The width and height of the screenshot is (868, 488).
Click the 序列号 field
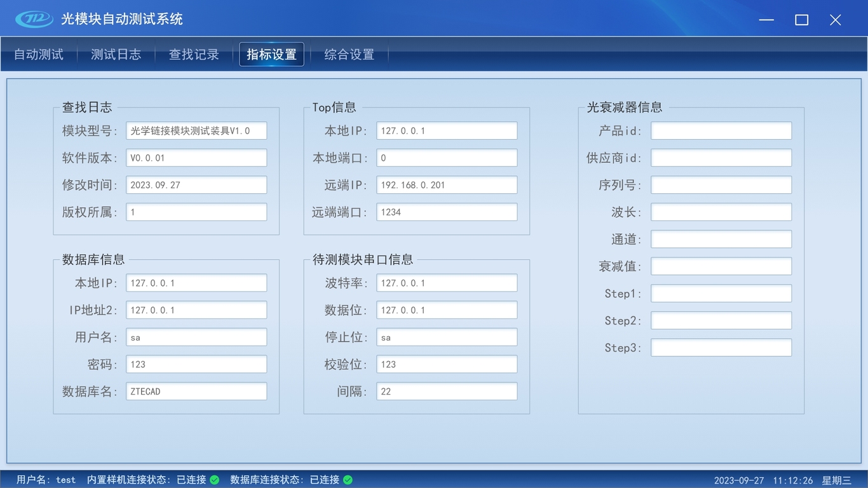tap(721, 185)
